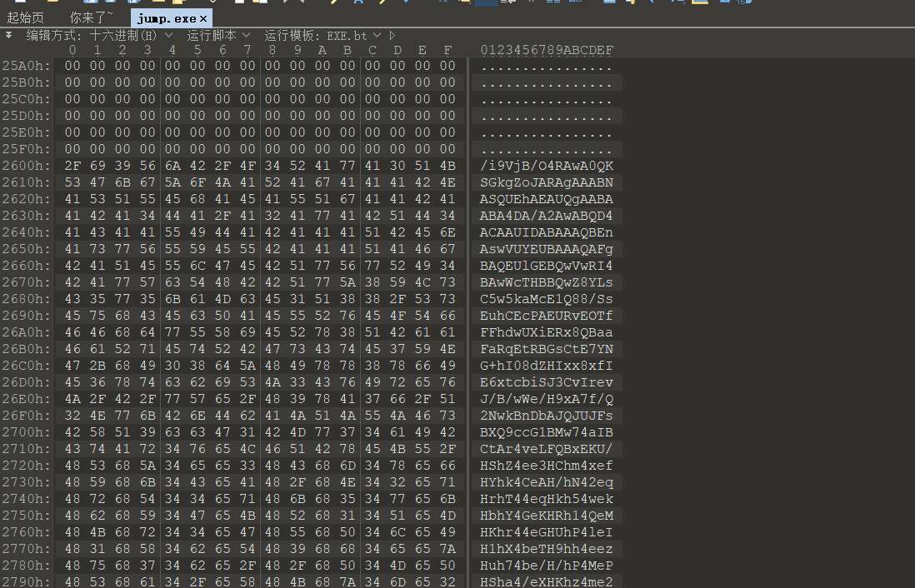Collapse the editor options bar arrow
The image size is (915, 588).
[8, 35]
